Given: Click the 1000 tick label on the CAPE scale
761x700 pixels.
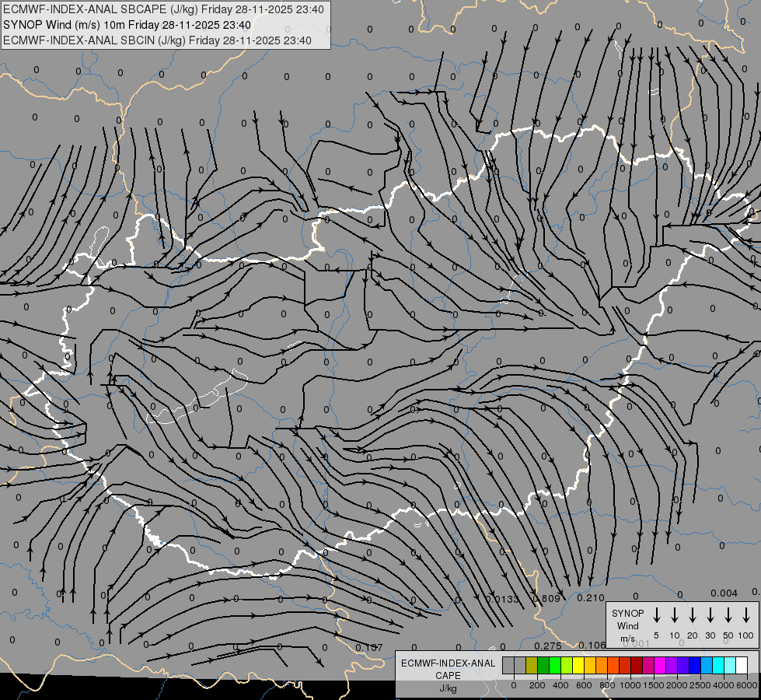Looking at the screenshot, I should click(630, 685).
